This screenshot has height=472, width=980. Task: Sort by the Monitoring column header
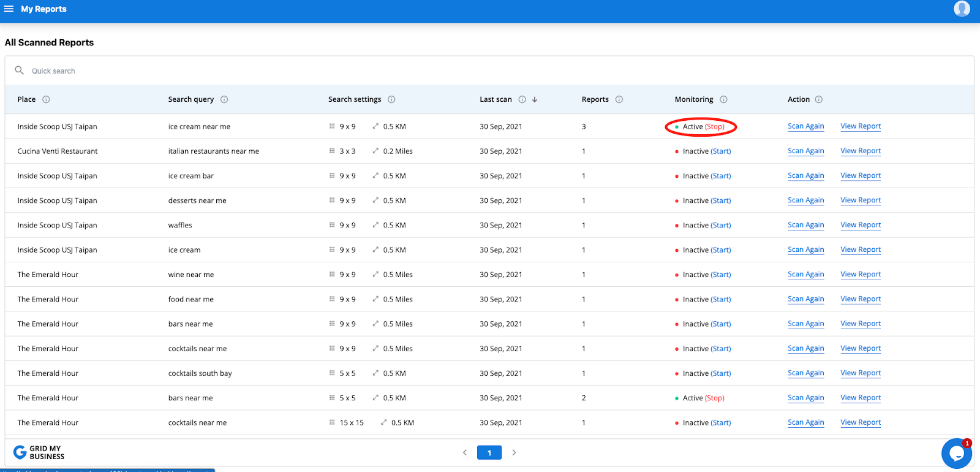[694, 99]
